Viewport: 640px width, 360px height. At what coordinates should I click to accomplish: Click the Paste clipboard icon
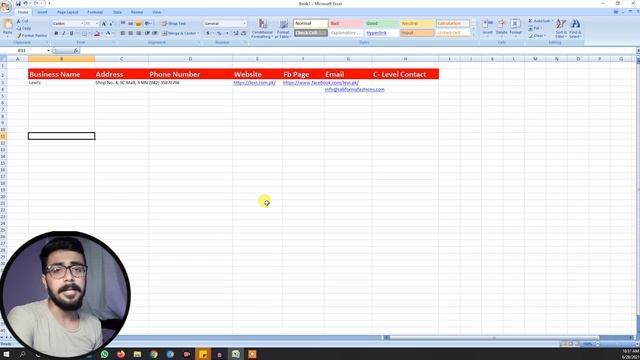point(7,24)
